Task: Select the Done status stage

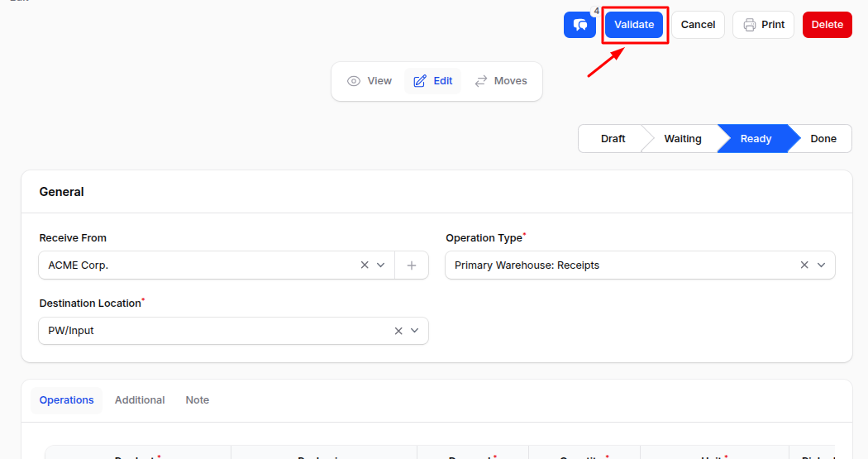Action: [823, 138]
